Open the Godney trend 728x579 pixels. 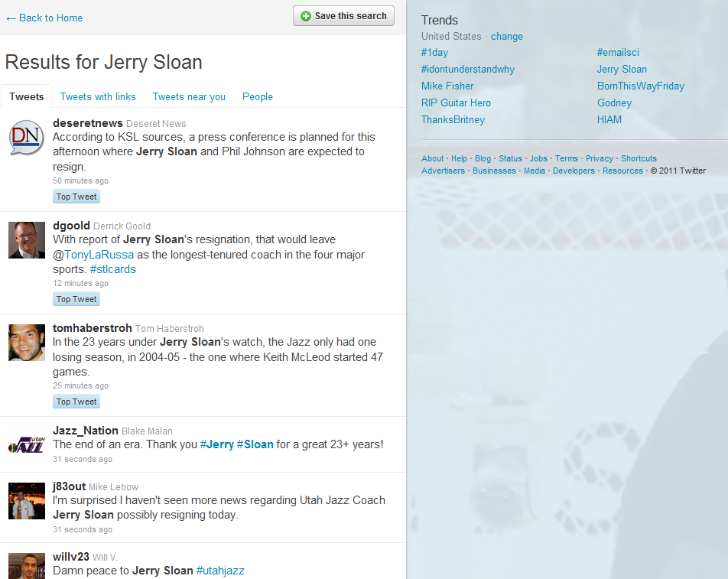pyautogui.click(x=614, y=102)
